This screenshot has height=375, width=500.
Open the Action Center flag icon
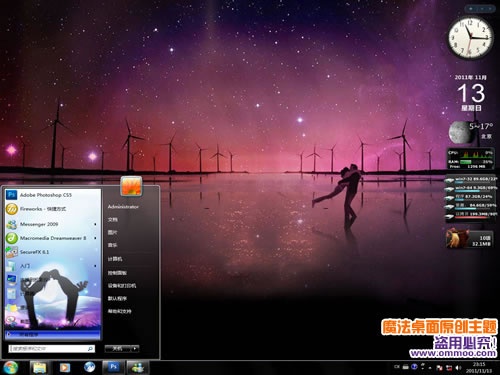(x=440, y=368)
